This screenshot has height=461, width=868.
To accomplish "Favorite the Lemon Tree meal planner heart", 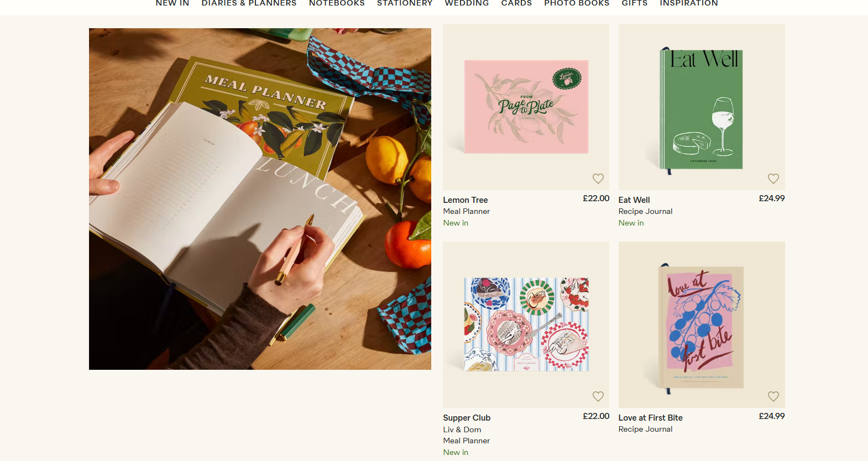I will [598, 179].
